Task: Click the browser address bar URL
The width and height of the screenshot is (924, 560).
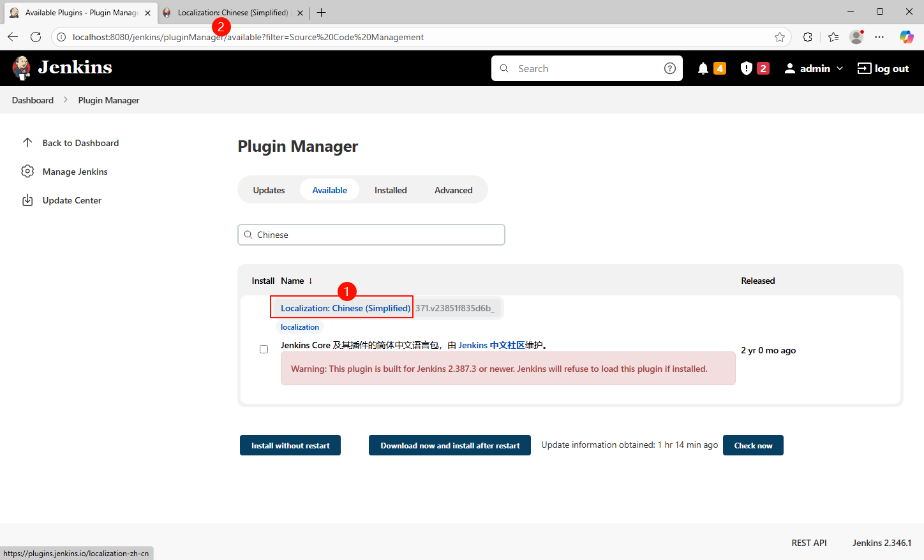Action: click(248, 37)
